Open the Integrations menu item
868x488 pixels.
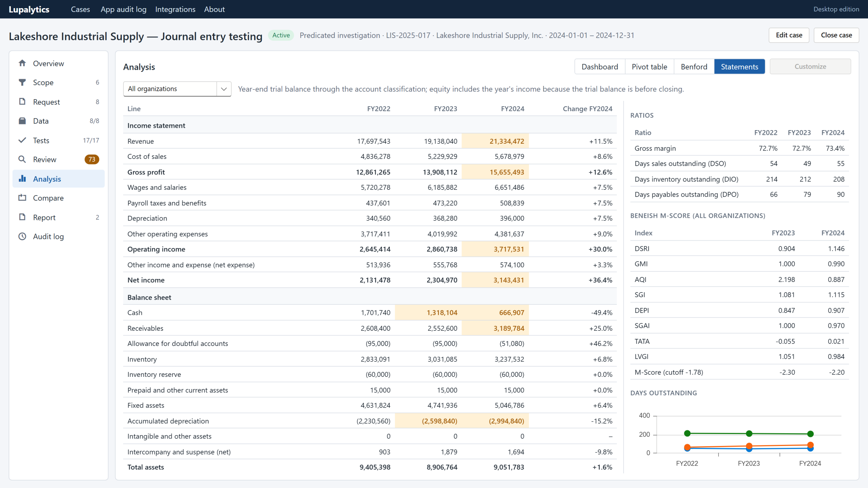click(x=175, y=9)
